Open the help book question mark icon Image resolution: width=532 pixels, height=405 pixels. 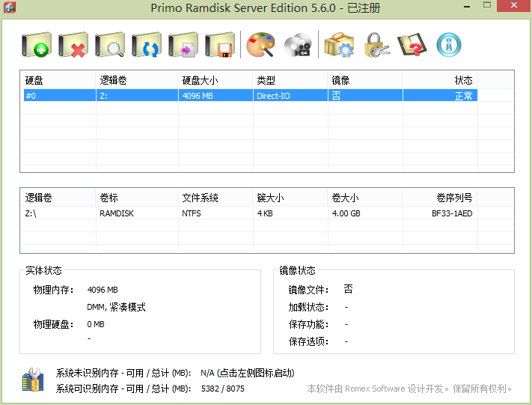412,46
